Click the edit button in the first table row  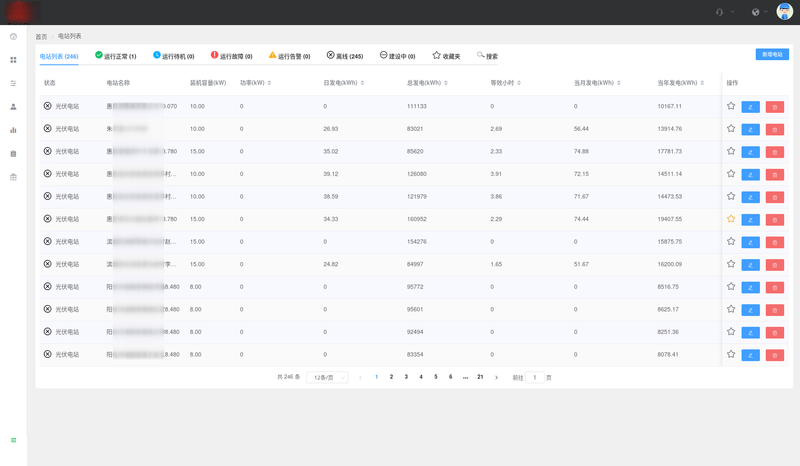tap(750, 106)
